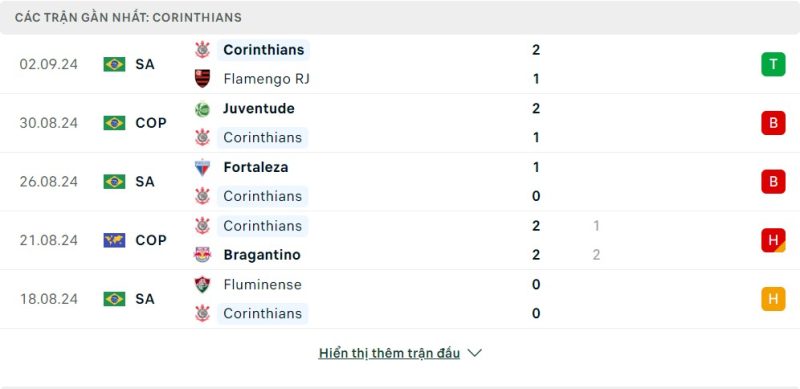
Task: Click the Juventude green club crest
Action: pyautogui.click(x=203, y=109)
